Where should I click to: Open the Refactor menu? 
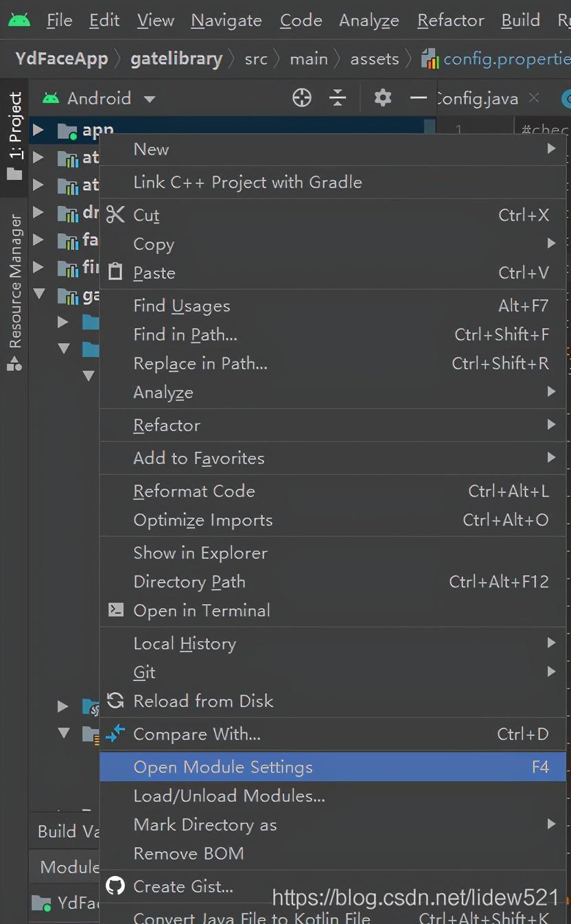[x=450, y=20]
